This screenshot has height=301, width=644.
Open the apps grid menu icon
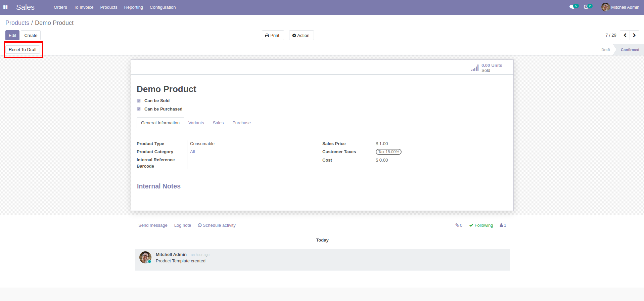tap(5, 7)
